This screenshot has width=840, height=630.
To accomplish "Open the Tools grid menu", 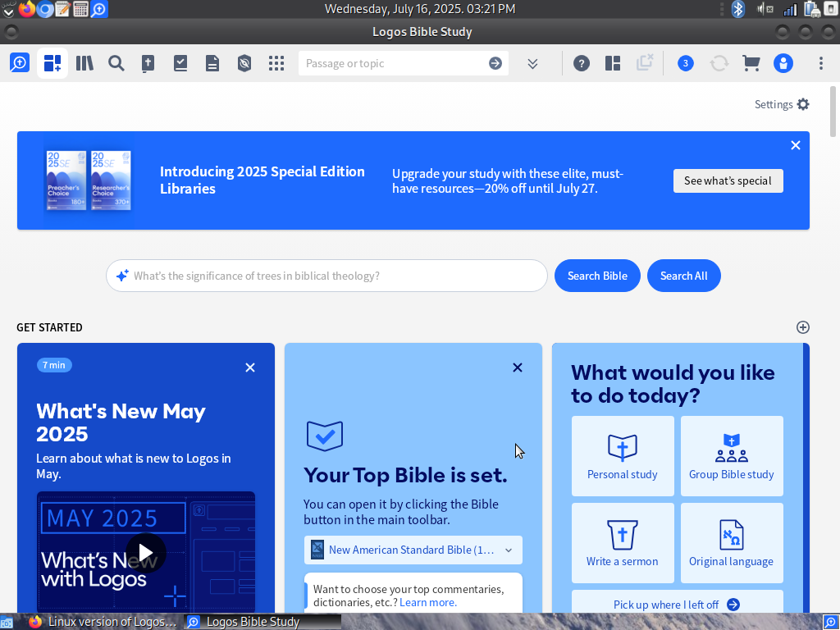I will [x=276, y=63].
